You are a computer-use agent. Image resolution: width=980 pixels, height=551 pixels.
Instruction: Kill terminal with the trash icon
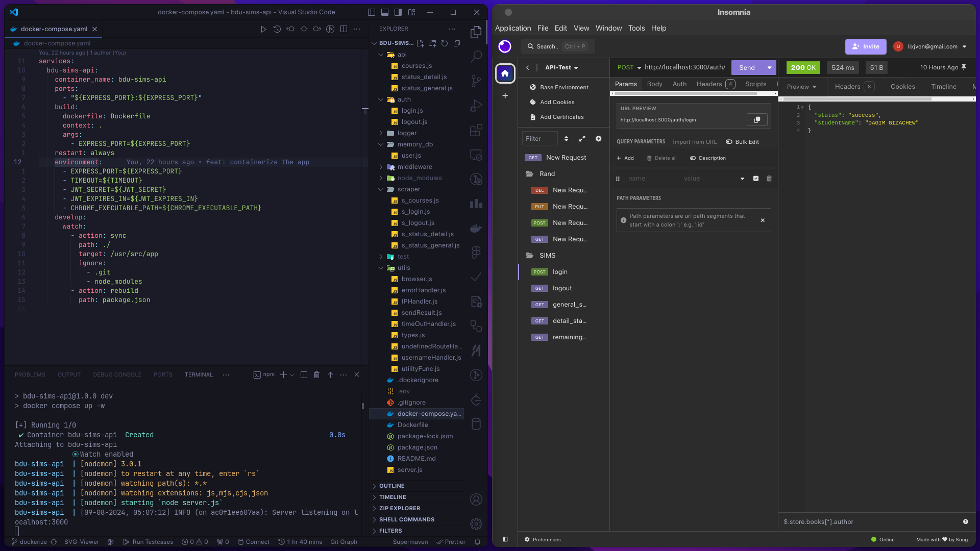click(x=316, y=374)
